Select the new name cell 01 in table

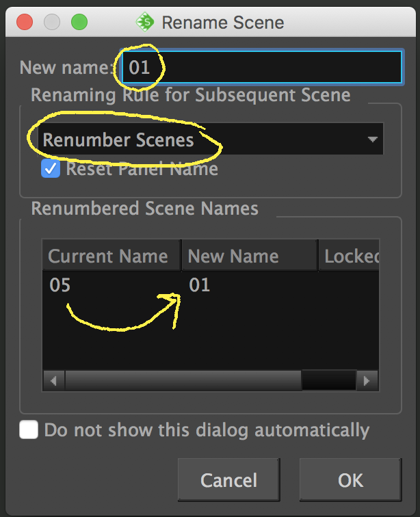point(200,285)
